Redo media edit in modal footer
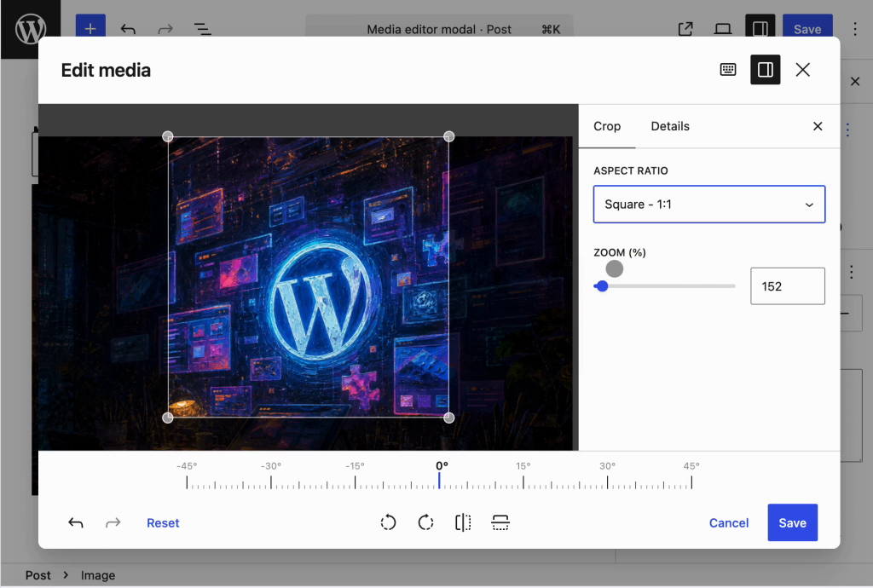Screen dimensions: 873x588 click(113, 522)
